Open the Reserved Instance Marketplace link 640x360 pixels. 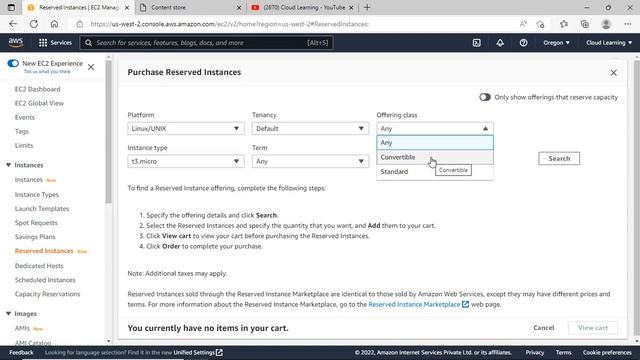click(414, 304)
